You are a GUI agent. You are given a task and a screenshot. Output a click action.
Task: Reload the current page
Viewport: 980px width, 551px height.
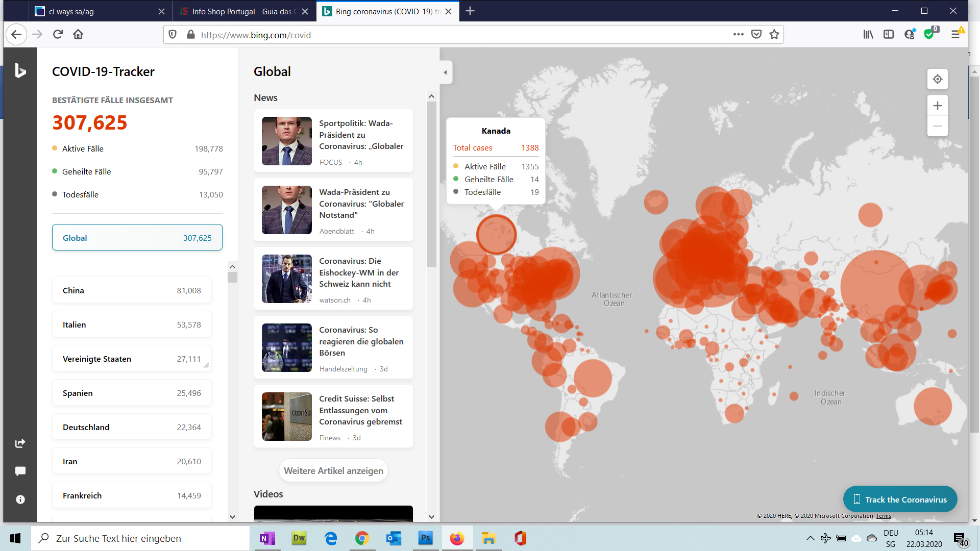[58, 35]
